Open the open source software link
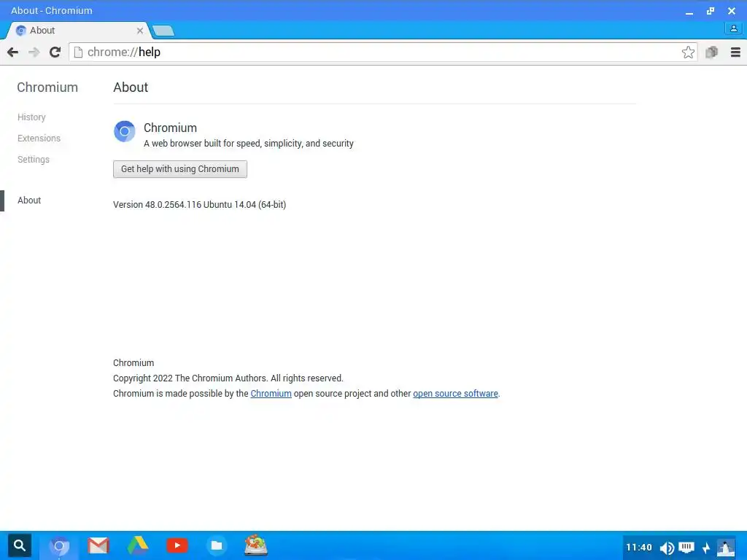The height and width of the screenshot is (560, 747). [455, 393]
